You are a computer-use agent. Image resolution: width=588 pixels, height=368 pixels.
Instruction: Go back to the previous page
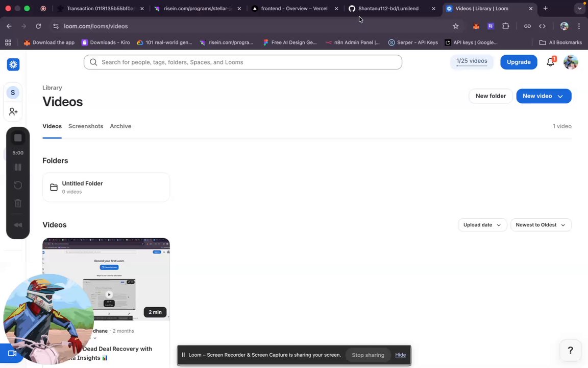click(x=9, y=26)
